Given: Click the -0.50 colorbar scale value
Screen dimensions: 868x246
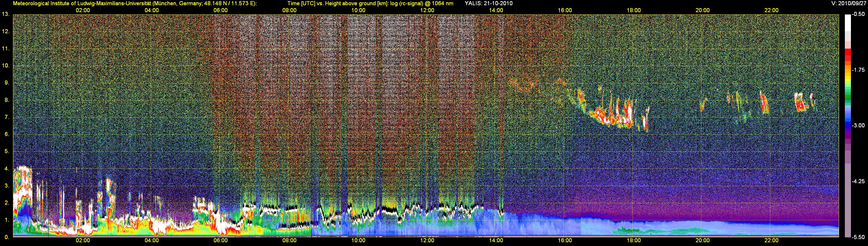Looking at the screenshot, I should (858, 14).
